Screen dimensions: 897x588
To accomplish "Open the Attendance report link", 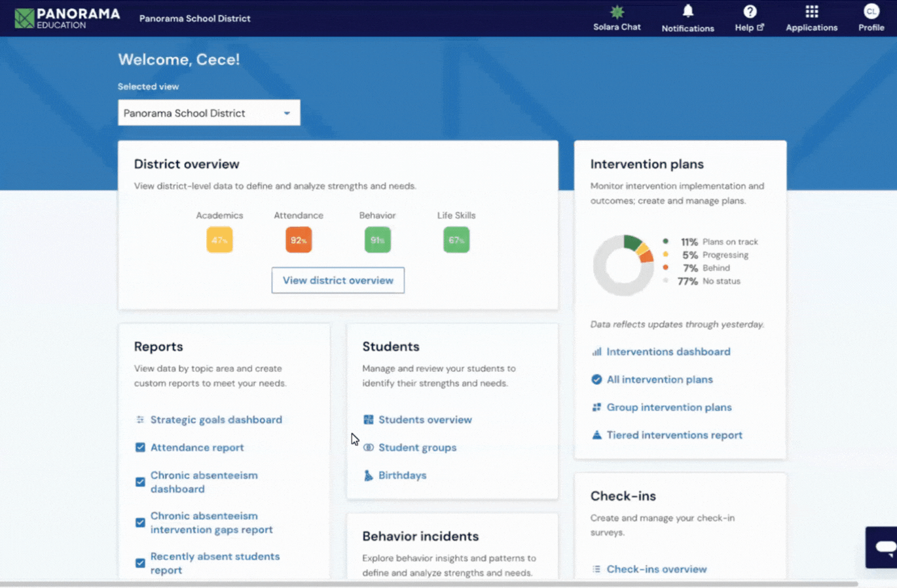I will pos(197,447).
